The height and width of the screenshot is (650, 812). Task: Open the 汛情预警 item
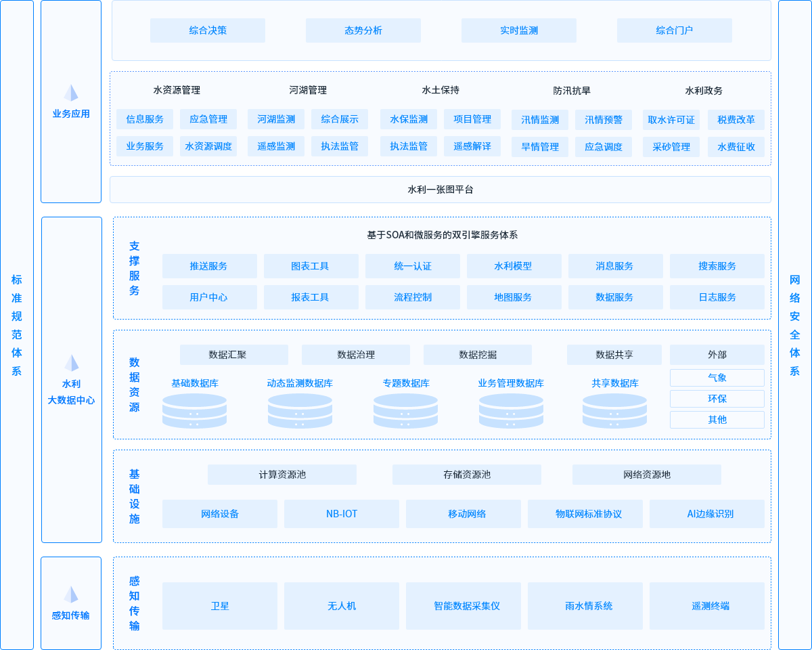(604, 120)
